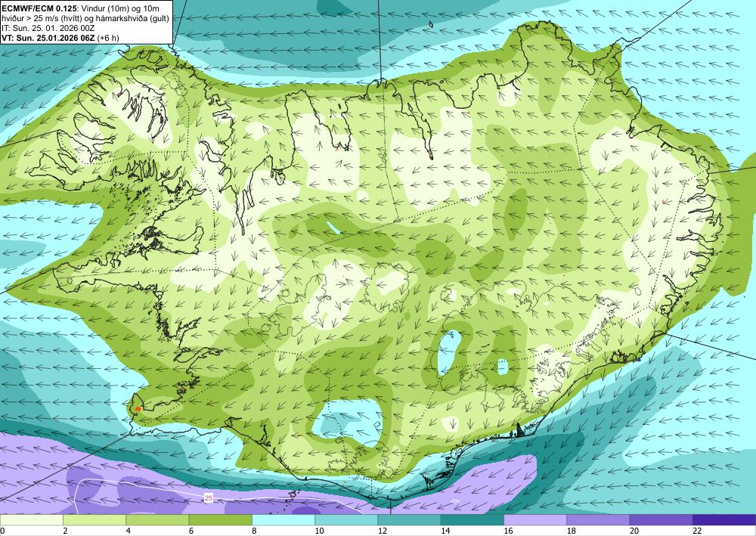Select the 2–4 m/s light green legend swatch
The image size is (756, 536).
(x=94, y=520)
